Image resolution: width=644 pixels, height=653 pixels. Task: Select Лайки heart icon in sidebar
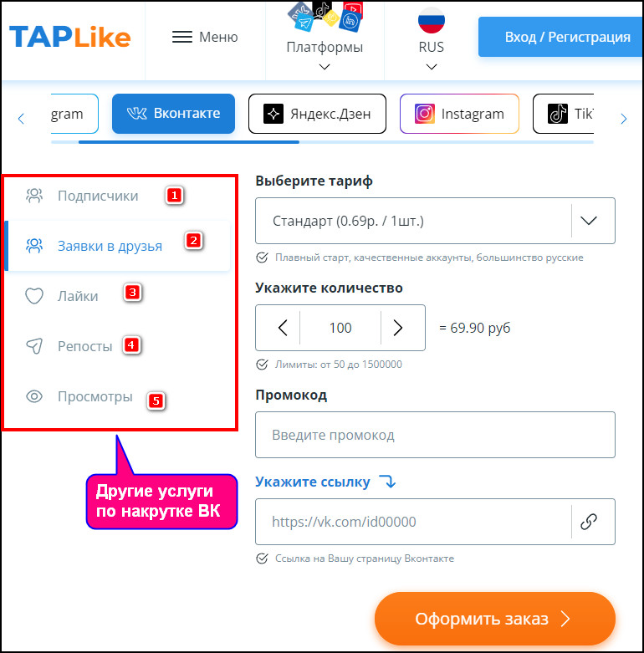click(x=34, y=296)
